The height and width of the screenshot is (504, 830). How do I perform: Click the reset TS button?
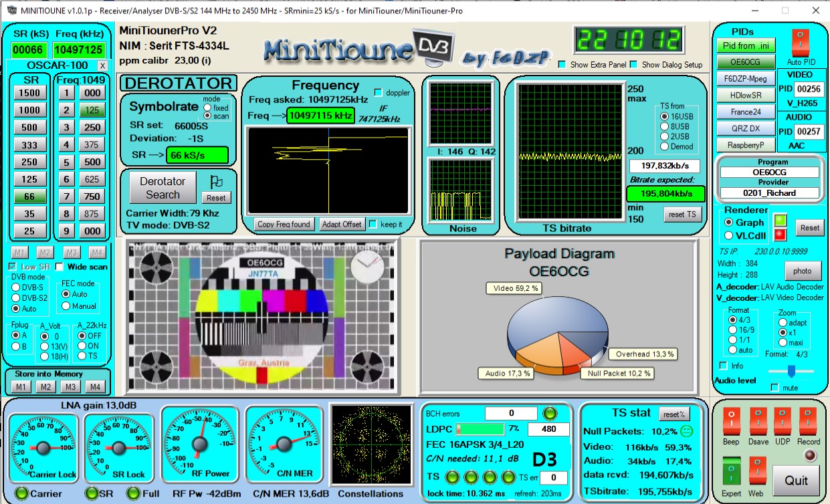coord(684,214)
